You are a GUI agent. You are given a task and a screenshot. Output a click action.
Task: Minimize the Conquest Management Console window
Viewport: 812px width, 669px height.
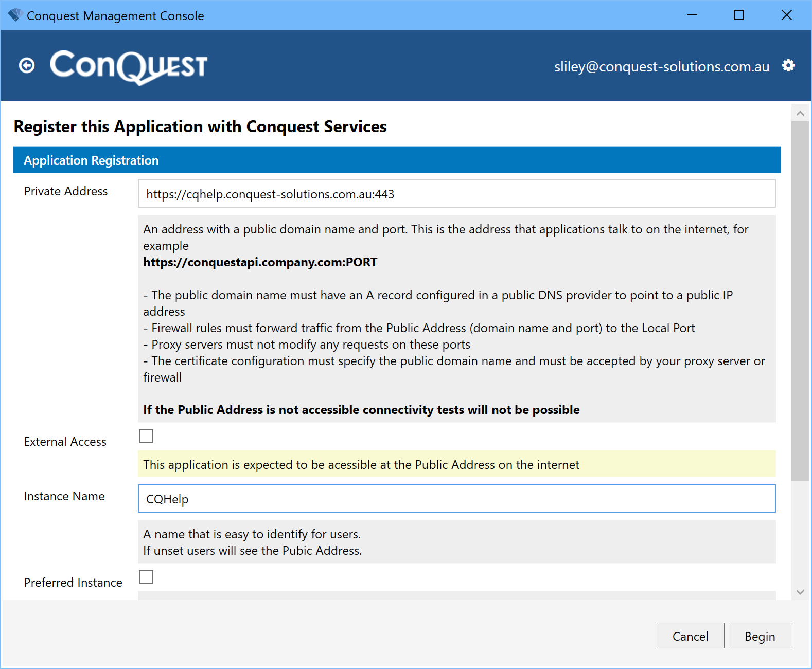(692, 15)
